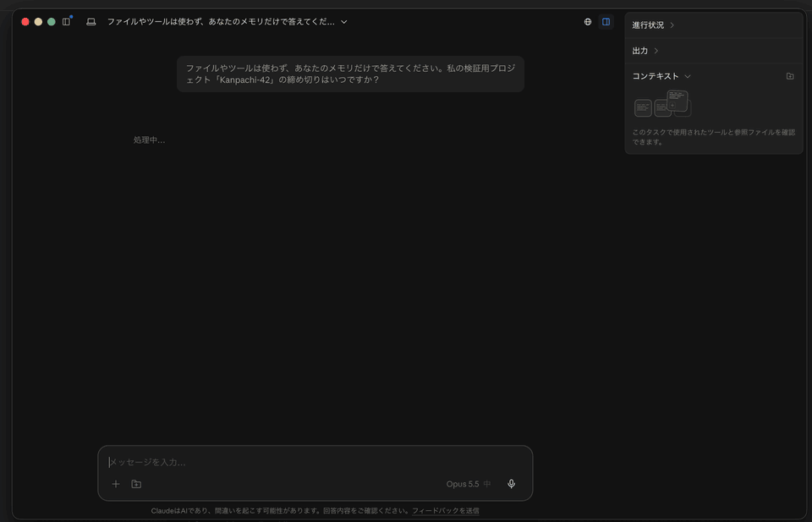Click the plus attach icon
Image resolution: width=812 pixels, height=522 pixels.
(116, 484)
